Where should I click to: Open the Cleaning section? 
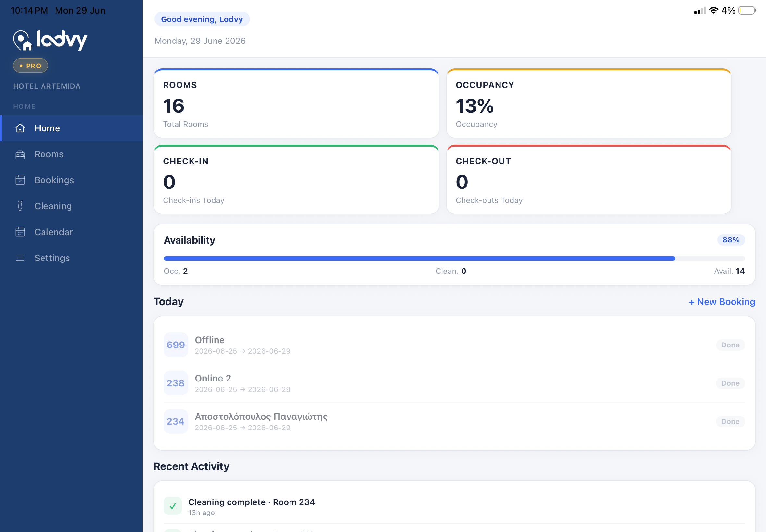(x=71, y=206)
